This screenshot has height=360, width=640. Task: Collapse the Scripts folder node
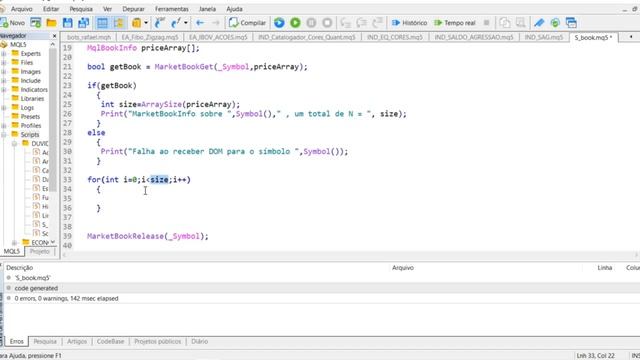[4, 134]
